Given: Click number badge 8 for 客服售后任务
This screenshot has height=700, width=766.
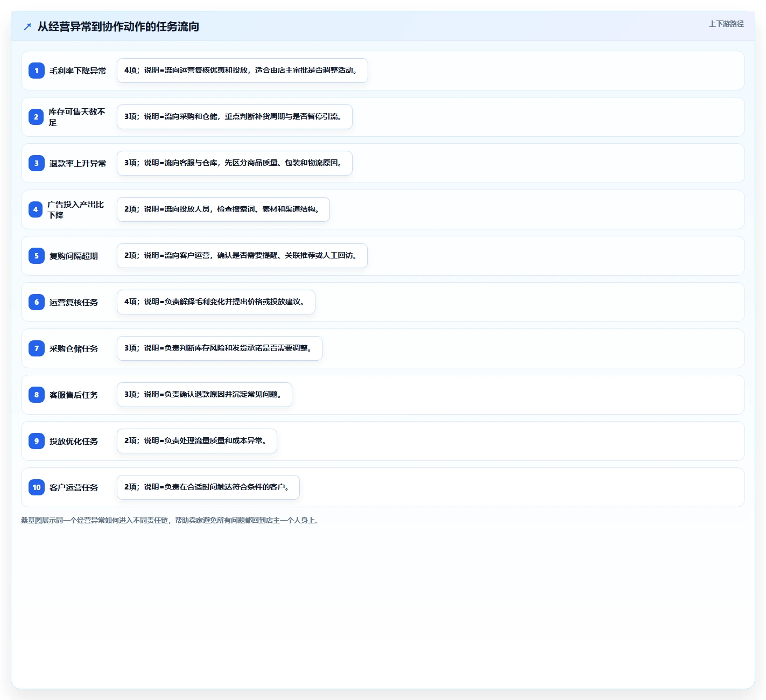Looking at the screenshot, I should 37,395.
